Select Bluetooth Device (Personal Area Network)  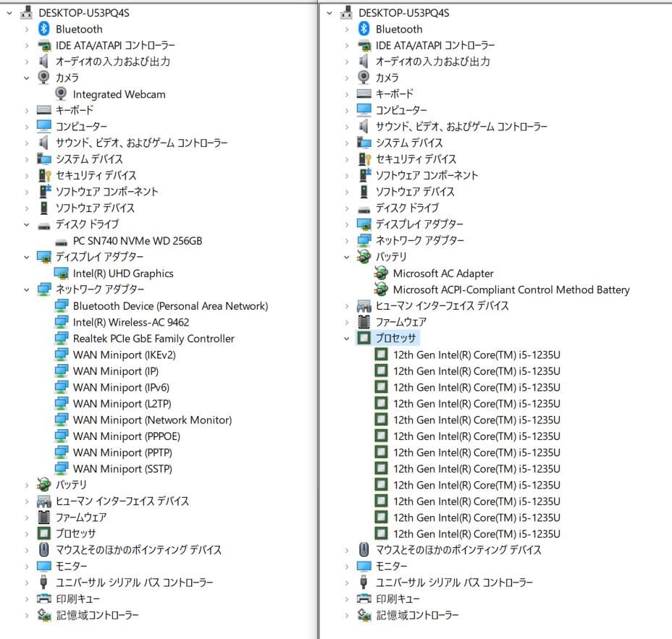tap(170, 306)
